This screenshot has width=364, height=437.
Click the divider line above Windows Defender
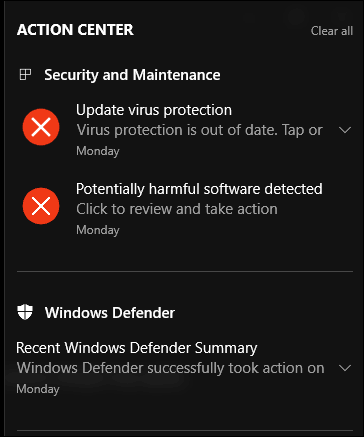point(185,272)
